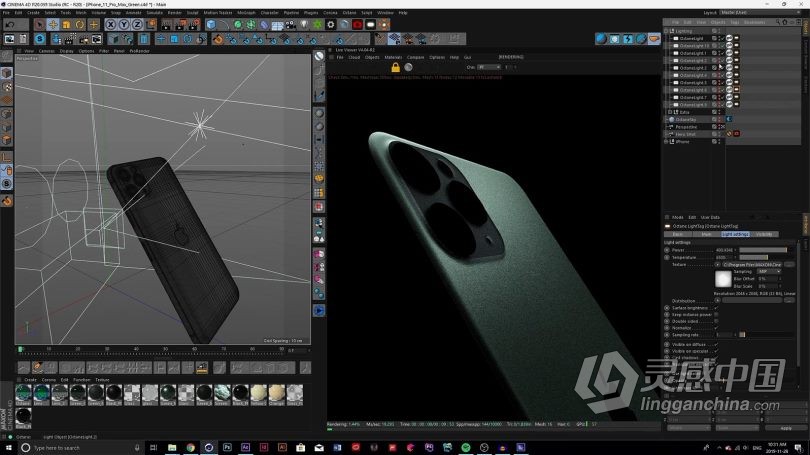Toggle visibility dots for OctaneLight.2
The height and width of the screenshot is (455, 810).
point(720,60)
